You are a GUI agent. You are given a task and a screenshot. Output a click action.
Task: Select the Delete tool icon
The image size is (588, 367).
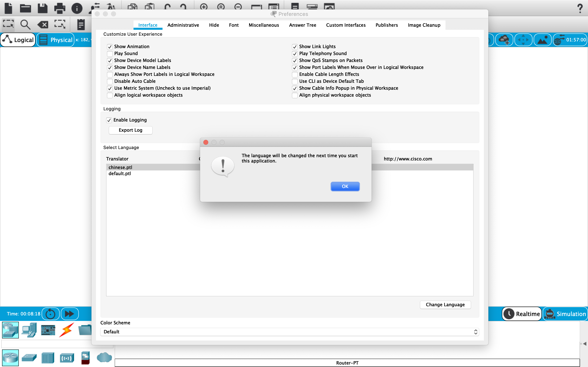43,24
